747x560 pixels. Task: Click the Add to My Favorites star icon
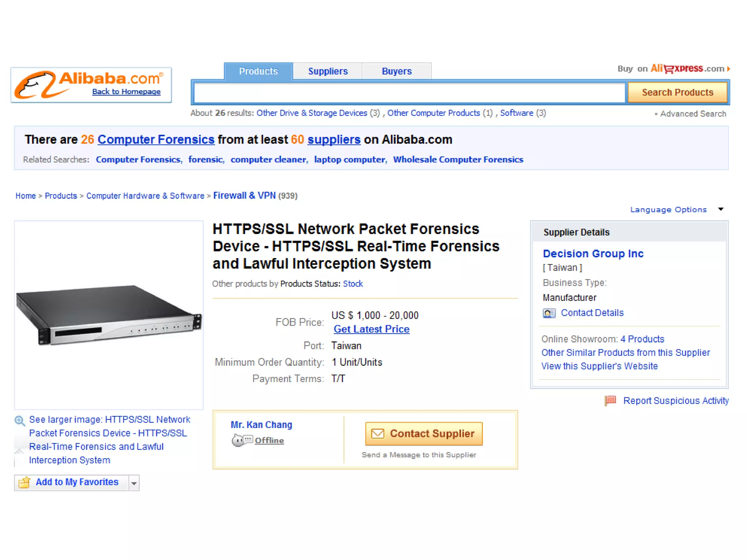coord(24,482)
